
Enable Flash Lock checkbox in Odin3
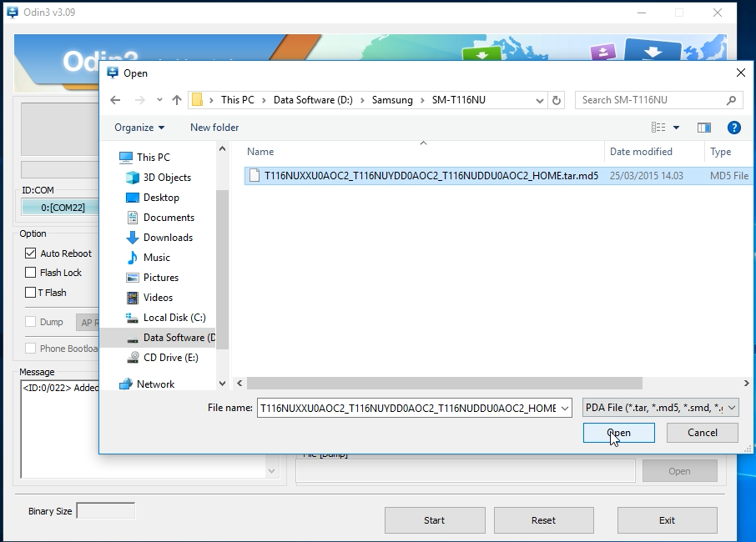[30, 273]
